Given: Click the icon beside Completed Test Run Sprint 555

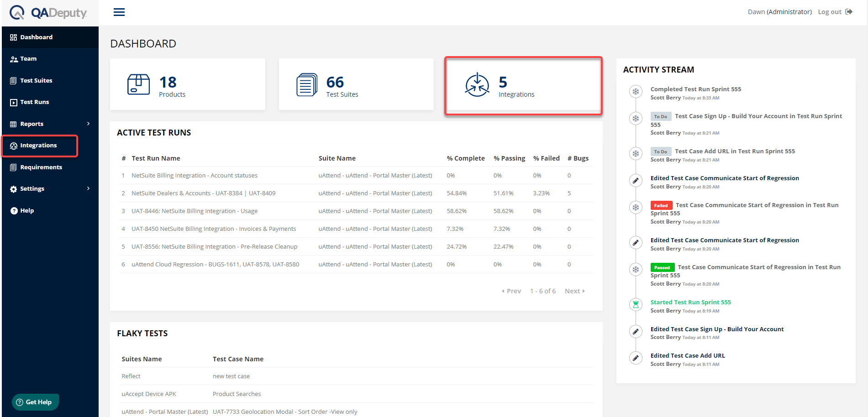Looking at the screenshot, I should (x=636, y=92).
